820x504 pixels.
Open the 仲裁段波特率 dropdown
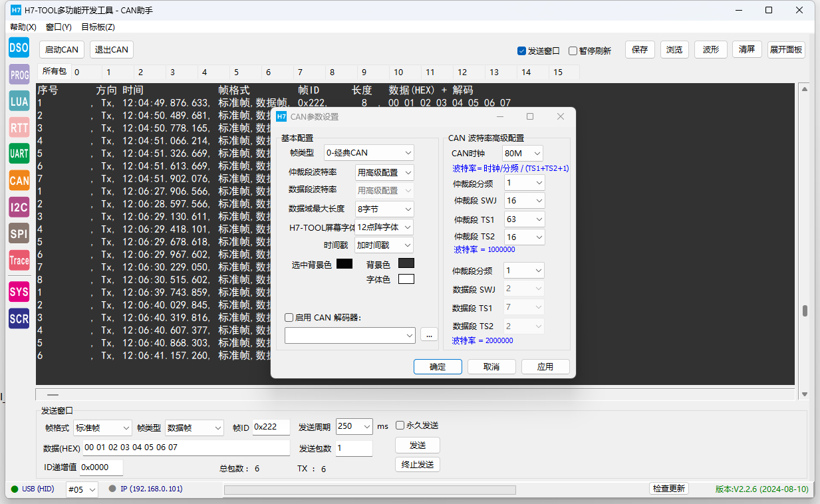point(384,172)
